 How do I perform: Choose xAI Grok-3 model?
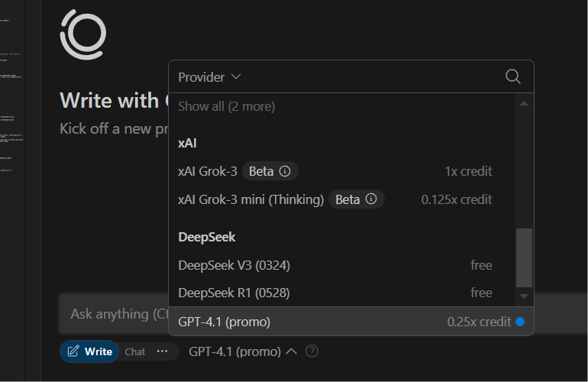click(207, 171)
